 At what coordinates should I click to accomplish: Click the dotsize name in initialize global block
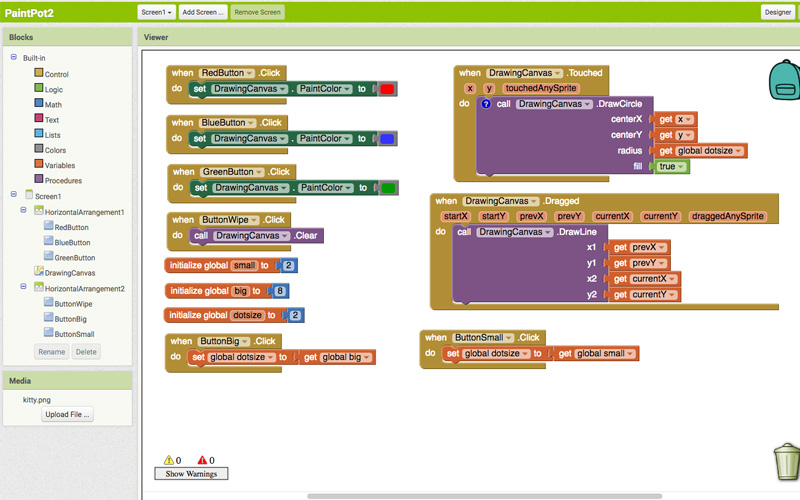pyautogui.click(x=247, y=315)
